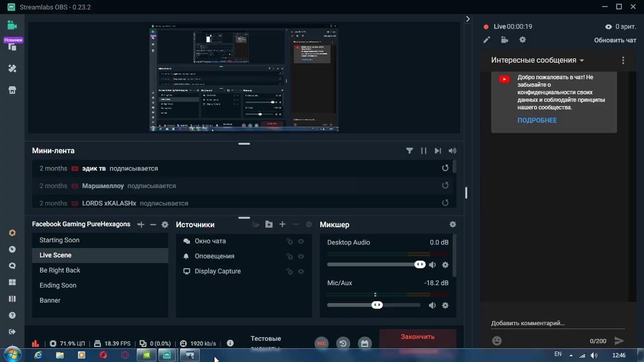Open Help question mark icon
644x362 pixels.
13,315
